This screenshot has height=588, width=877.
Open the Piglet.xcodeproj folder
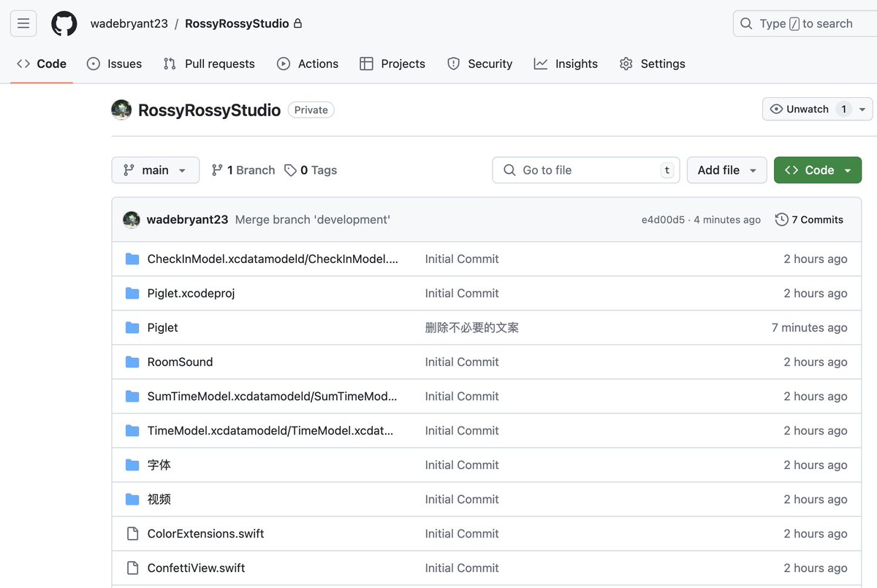point(191,293)
